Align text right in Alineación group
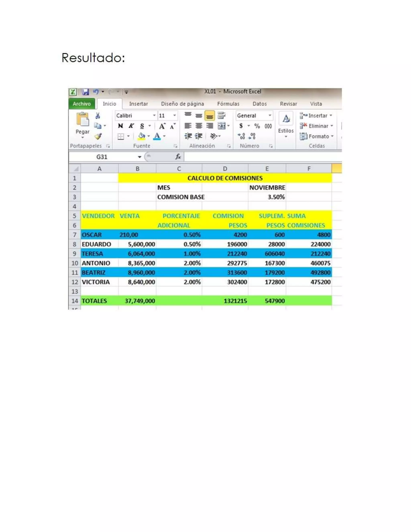Screen dimensions: 411x532 (x=210, y=126)
